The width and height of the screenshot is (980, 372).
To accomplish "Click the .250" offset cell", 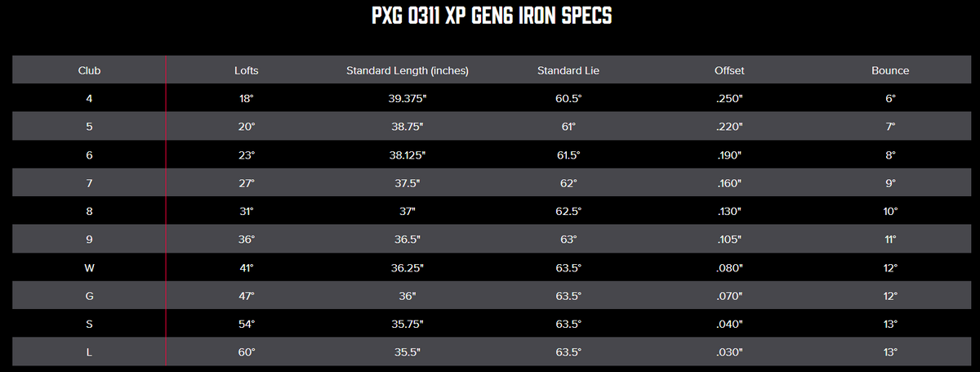I will coord(729,98).
